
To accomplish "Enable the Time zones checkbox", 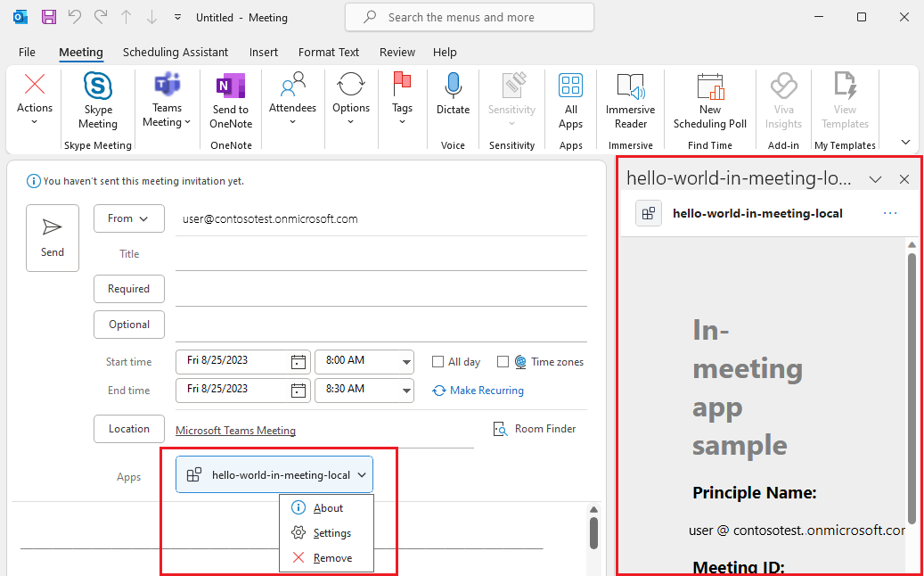I will (503, 362).
